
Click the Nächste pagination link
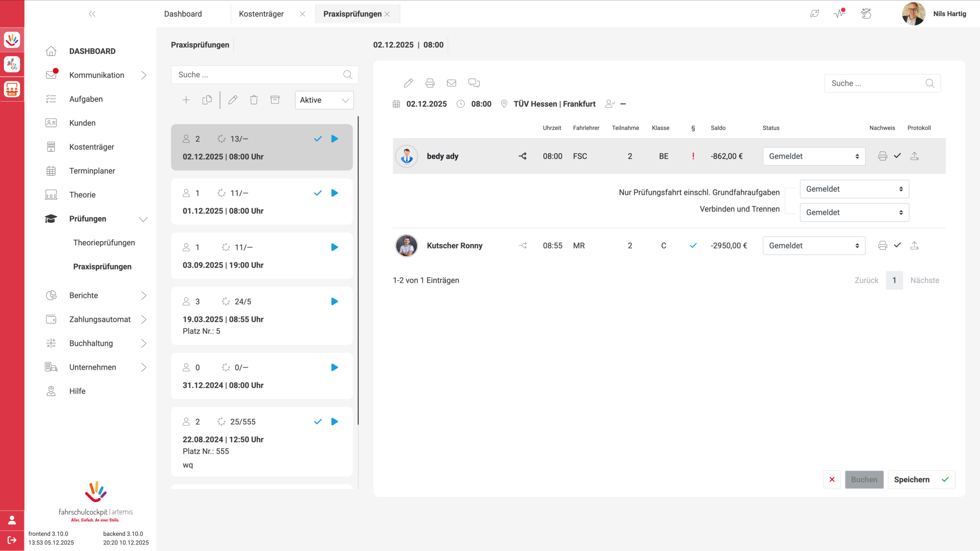point(924,280)
